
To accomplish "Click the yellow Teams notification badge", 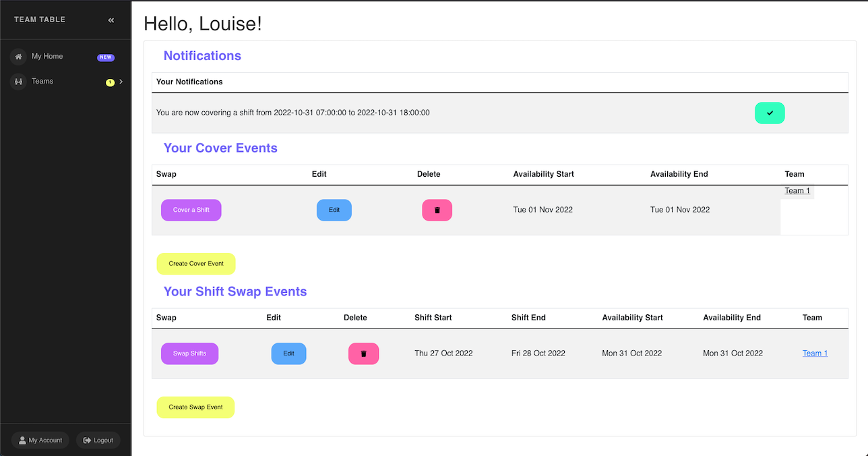I will pos(110,82).
